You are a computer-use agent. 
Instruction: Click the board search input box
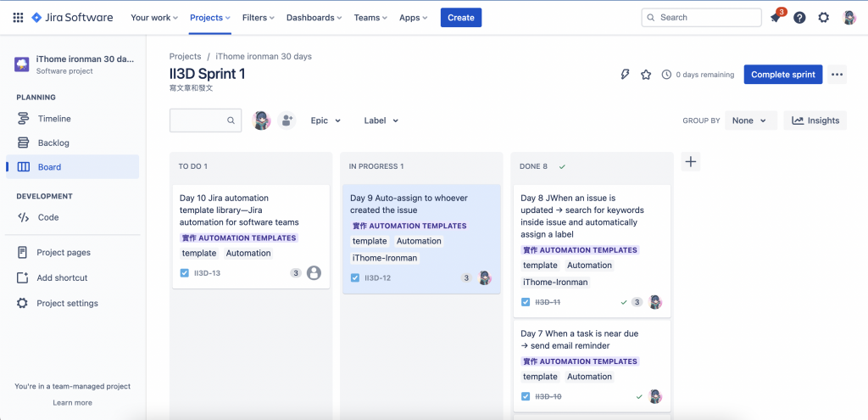coord(205,120)
